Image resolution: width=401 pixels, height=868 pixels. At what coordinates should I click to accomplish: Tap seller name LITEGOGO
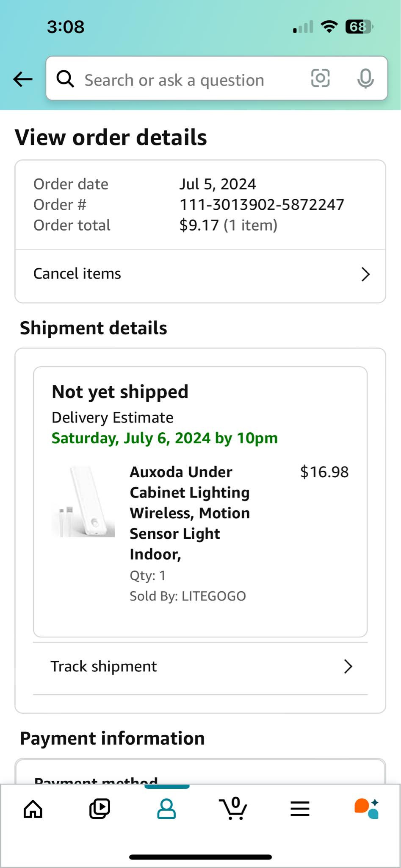point(214,596)
